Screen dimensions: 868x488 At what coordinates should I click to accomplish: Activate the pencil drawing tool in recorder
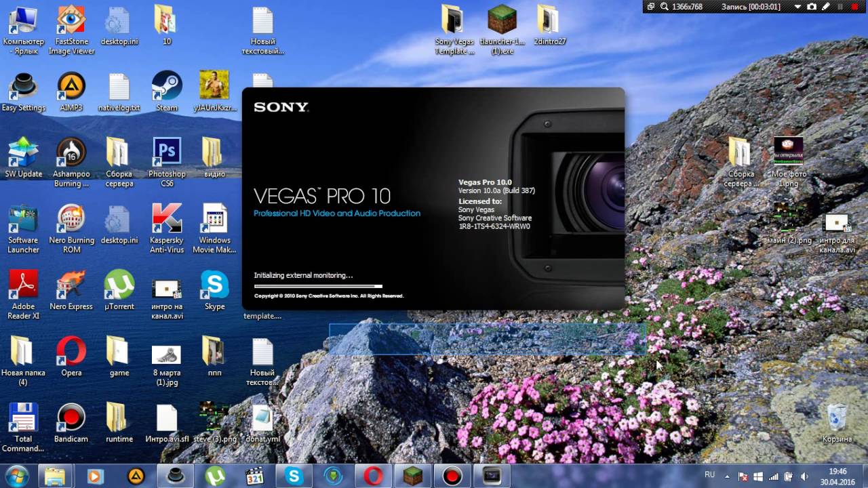click(825, 6)
